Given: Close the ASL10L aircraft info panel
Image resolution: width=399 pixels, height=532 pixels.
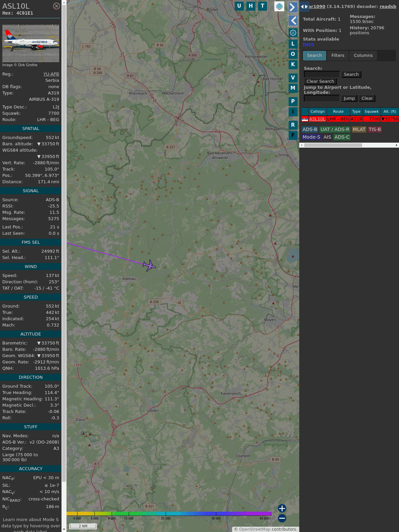Looking at the screenshot, I should (x=57, y=6).
